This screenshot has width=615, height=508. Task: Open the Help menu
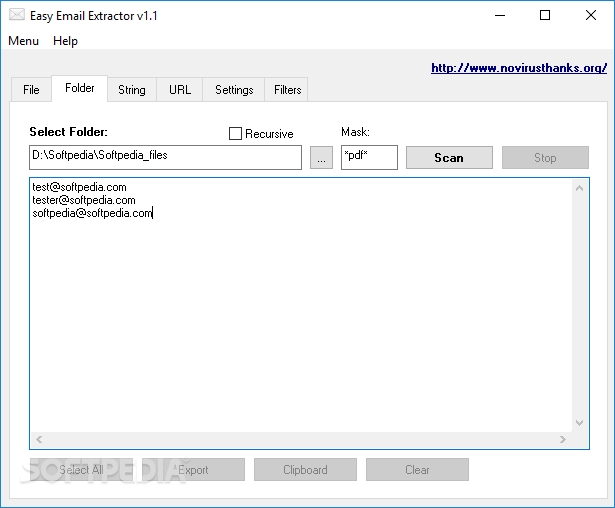66,41
